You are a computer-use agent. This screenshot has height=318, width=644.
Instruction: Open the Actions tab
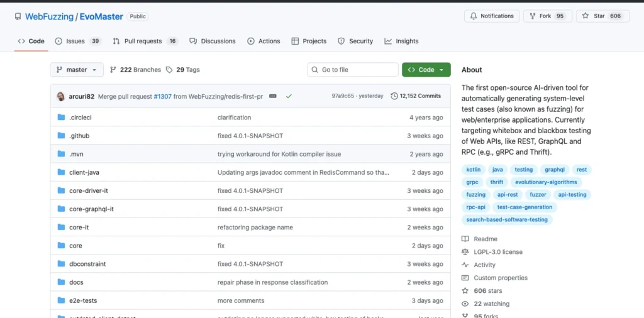pyautogui.click(x=264, y=41)
